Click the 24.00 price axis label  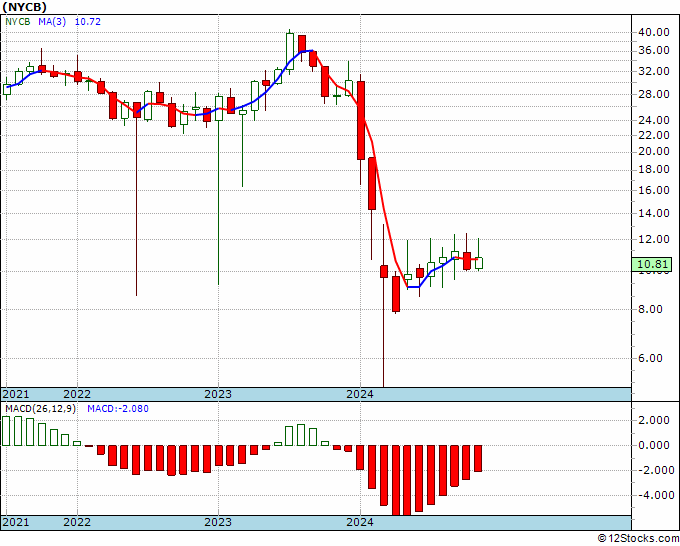pos(653,121)
